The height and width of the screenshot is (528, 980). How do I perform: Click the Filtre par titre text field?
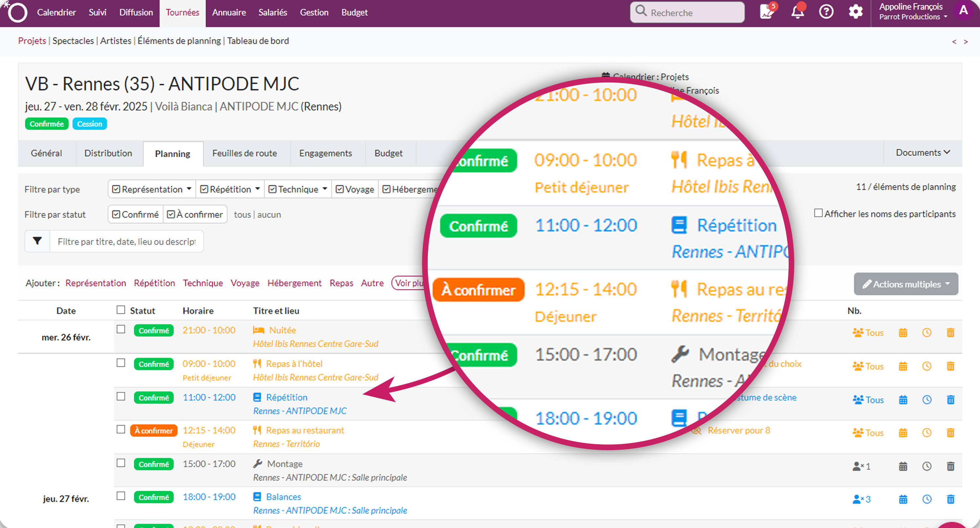coord(126,241)
